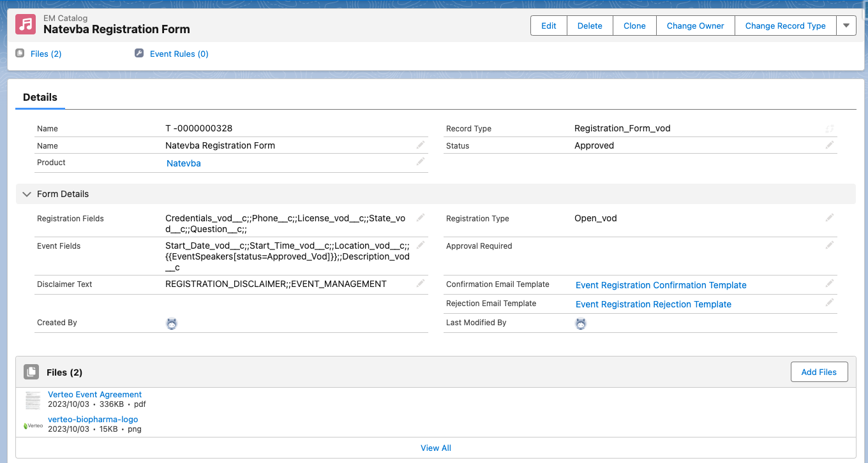Click the pencil icon for Disclaimer Text
The image size is (868, 463).
click(x=421, y=283)
